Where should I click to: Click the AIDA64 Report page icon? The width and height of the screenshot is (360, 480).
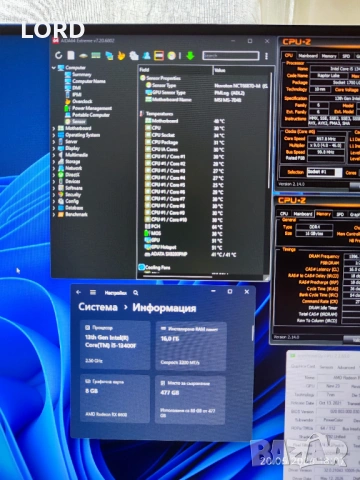(x=71, y=55)
